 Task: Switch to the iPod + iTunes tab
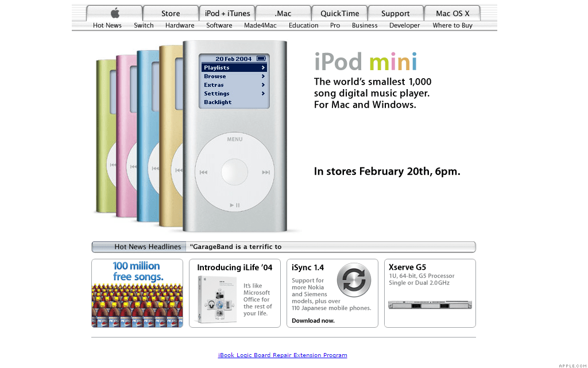[227, 13]
